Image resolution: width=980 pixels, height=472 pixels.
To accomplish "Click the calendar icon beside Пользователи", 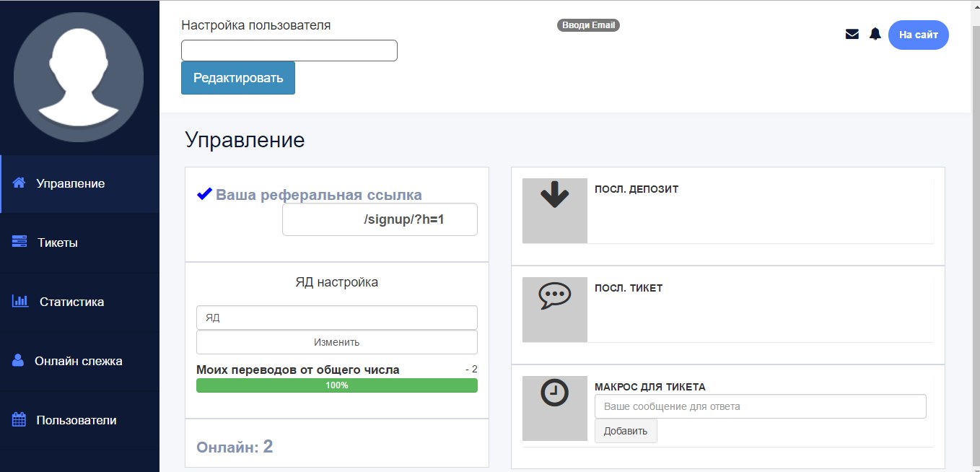I will tap(19, 419).
